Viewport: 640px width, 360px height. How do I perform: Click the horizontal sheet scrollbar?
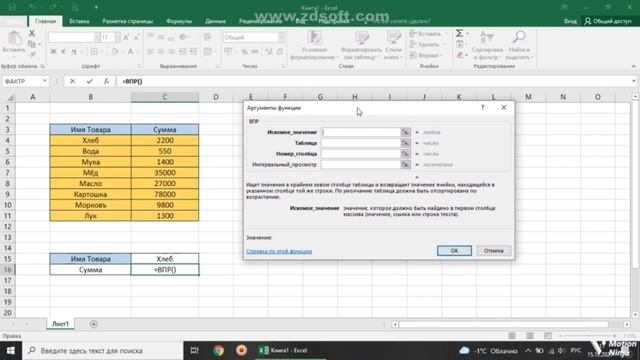pos(504,324)
